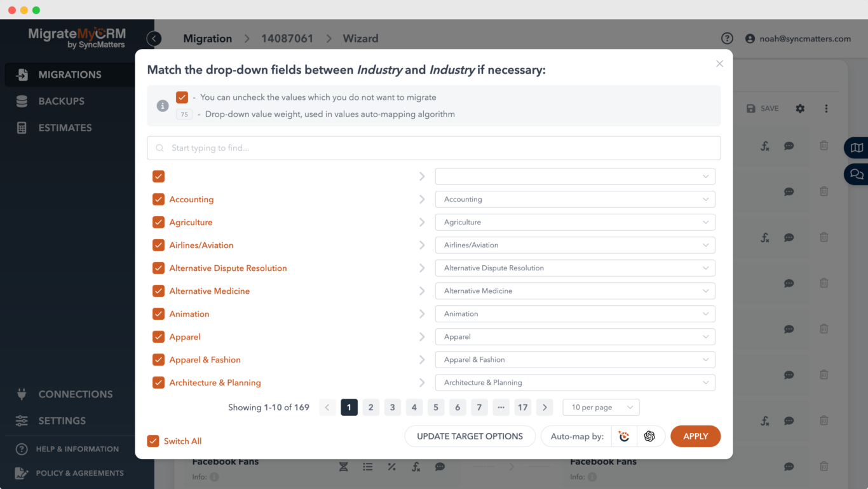Open the chat panel on the right edge
868x489 pixels.
click(x=857, y=174)
